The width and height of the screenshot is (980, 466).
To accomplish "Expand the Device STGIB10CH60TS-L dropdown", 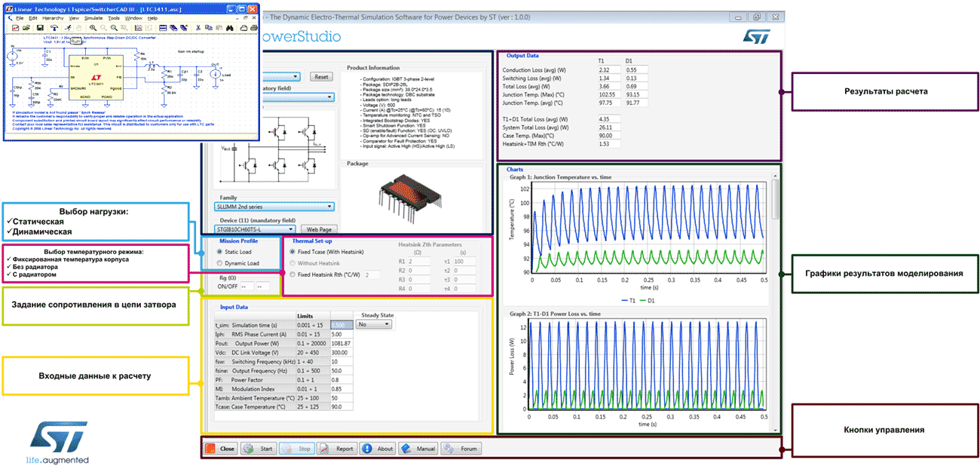I will pos(254,228).
